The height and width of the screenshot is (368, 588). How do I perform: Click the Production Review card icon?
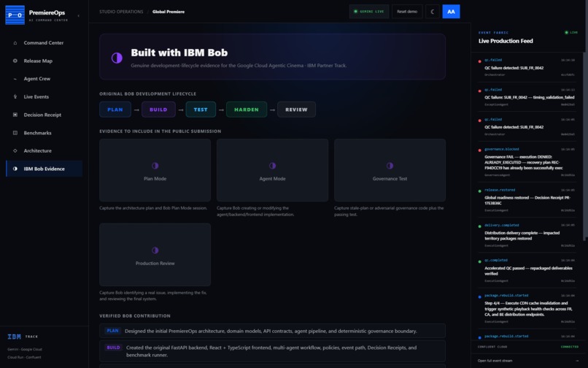click(155, 250)
